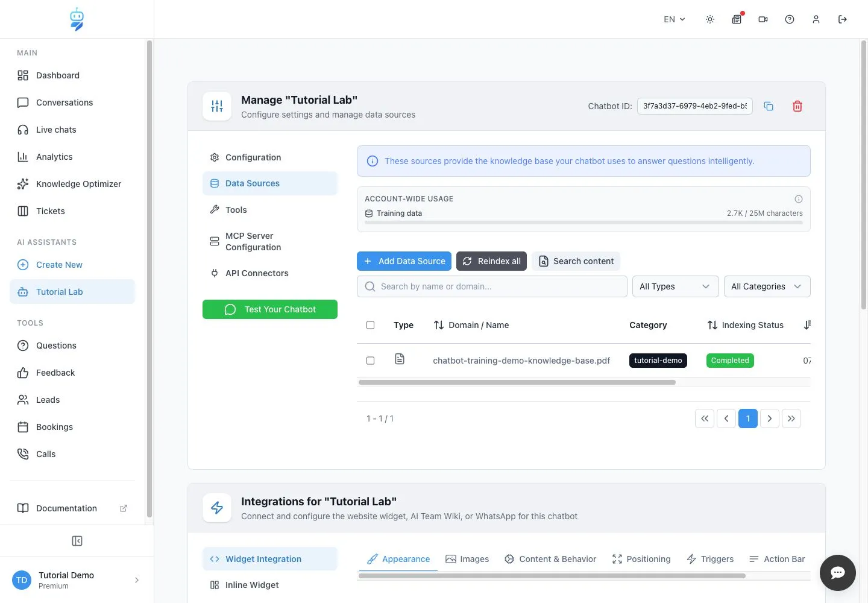Switch to Appearance tab
The height and width of the screenshot is (603, 868).
click(x=398, y=559)
